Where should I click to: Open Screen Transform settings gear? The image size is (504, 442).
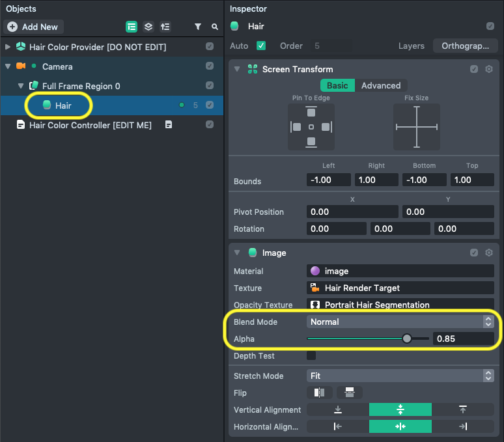coord(489,69)
